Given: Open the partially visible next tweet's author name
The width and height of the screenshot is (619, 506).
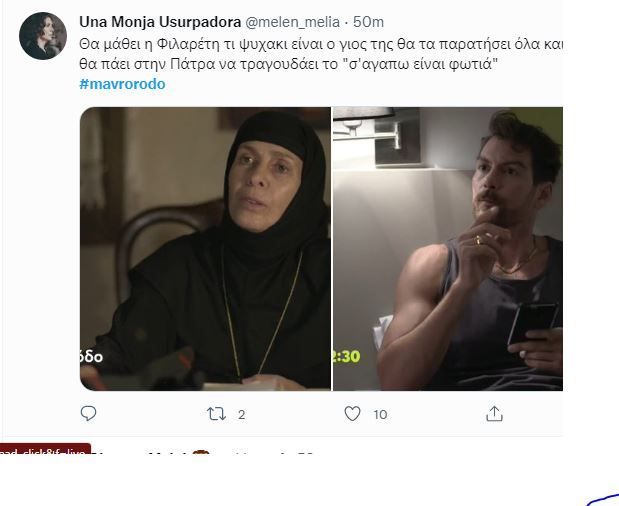Looking at the screenshot, I should [x=150, y=457].
